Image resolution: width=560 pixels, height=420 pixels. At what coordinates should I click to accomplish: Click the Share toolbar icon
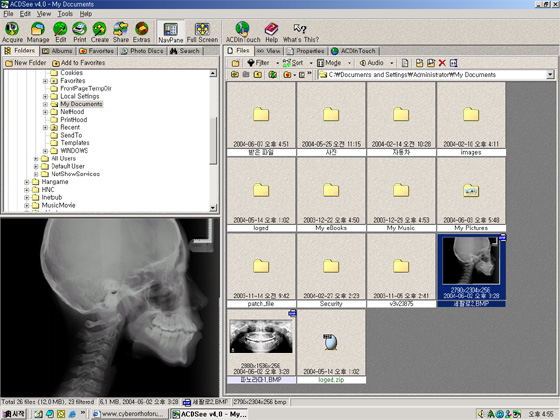[121, 32]
